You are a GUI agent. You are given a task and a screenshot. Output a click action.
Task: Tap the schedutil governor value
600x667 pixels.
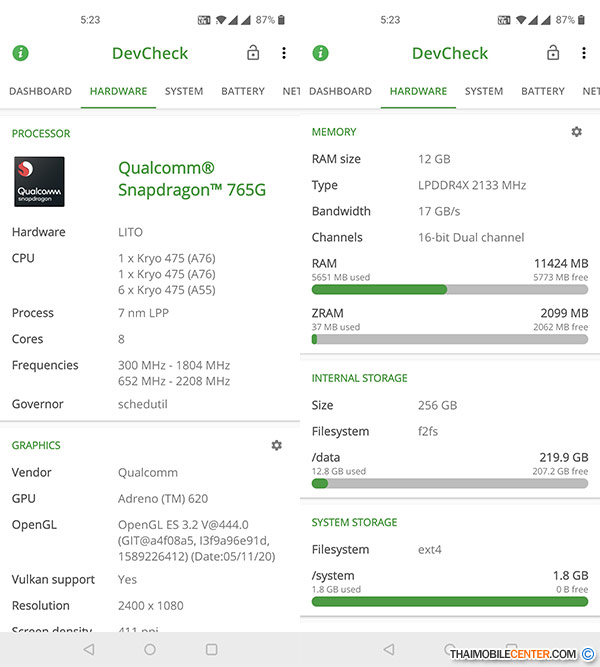click(x=143, y=404)
